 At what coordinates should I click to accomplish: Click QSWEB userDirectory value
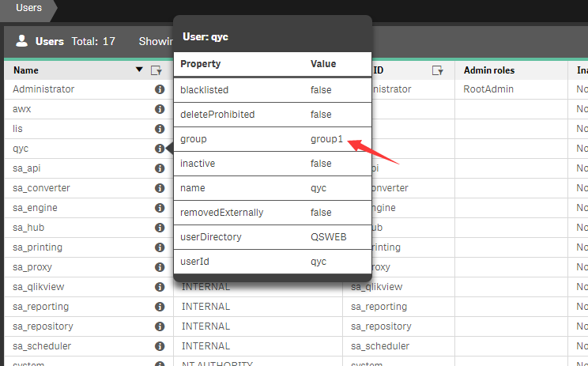coord(328,236)
